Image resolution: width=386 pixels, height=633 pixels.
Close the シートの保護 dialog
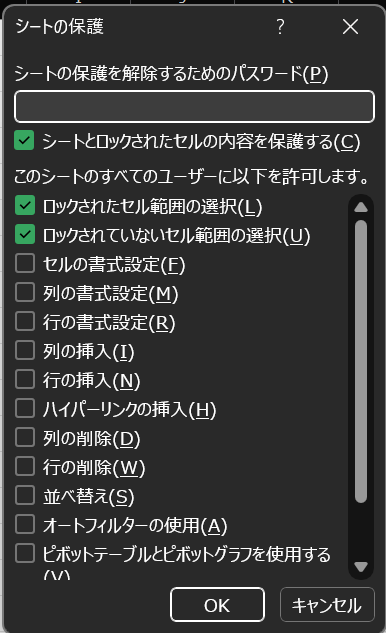click(350, 27)
